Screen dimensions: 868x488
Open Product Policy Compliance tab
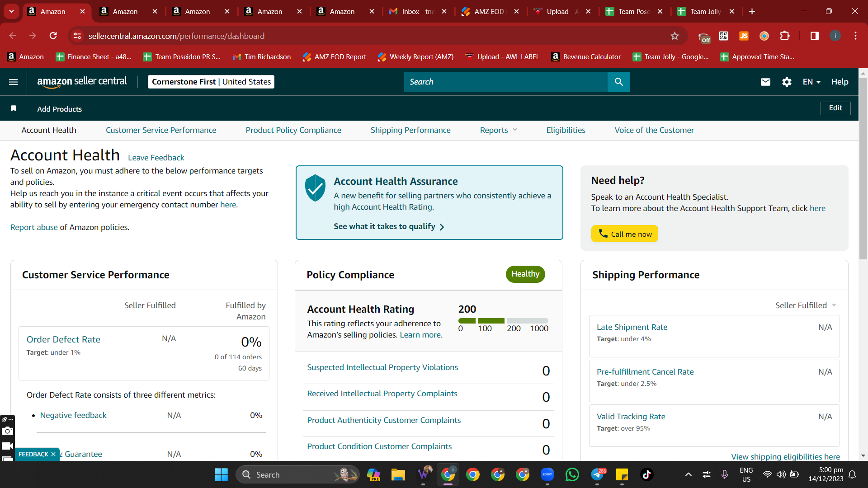[x=293, y=130]
